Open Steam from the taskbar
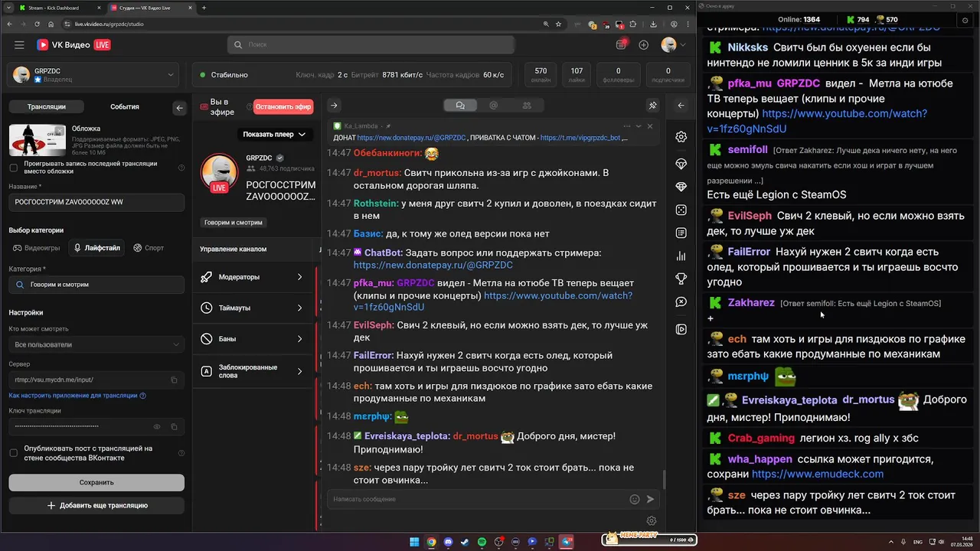Viewport: 980px width, 551px height. pos(464,542)
